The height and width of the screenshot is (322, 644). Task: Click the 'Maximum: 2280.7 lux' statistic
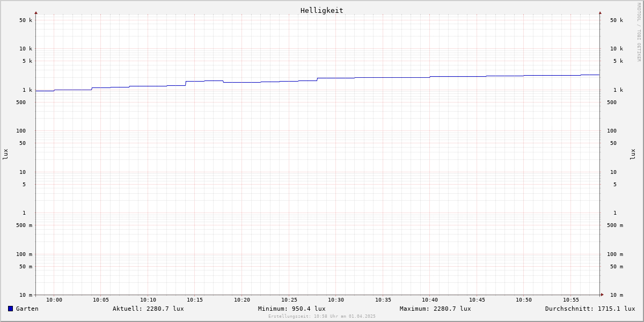(x=435, y=309)
